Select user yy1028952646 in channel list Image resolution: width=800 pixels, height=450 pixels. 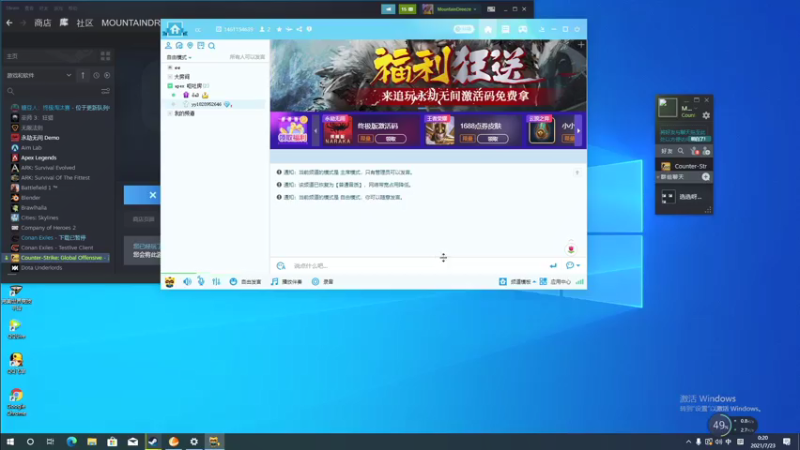206,104
